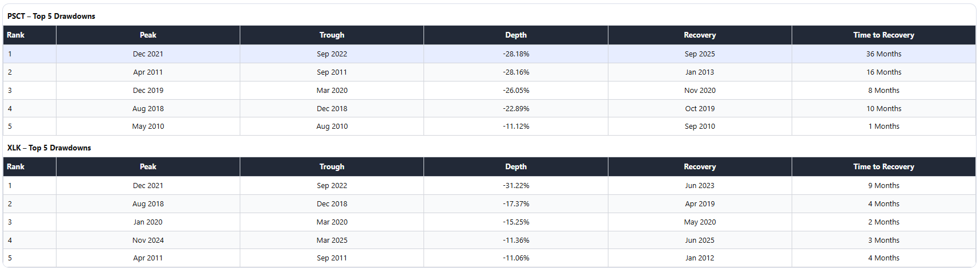The image size is (980, 269).
Task: Sort PSCT table by Depth header
Action: click(x=515, y=35)
